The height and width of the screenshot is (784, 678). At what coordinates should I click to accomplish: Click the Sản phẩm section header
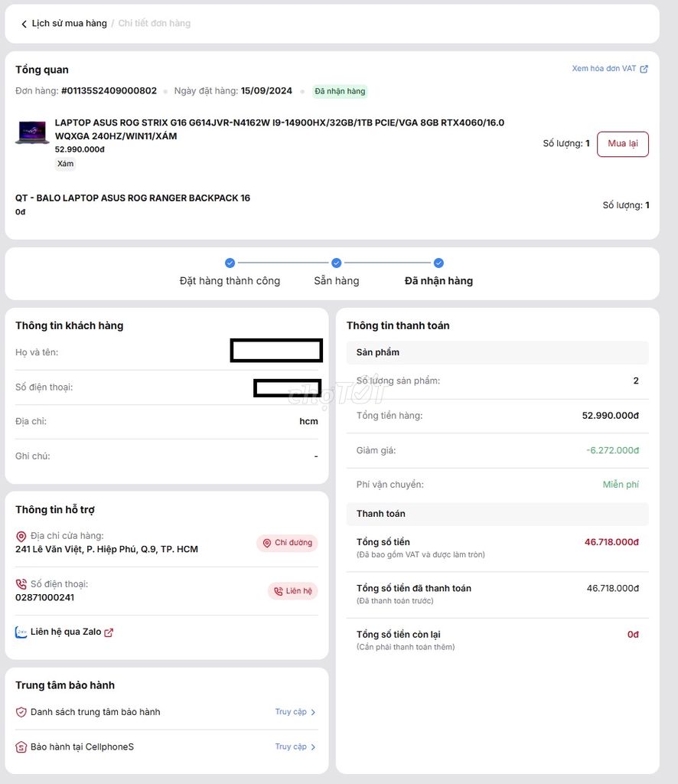(497, 352)
